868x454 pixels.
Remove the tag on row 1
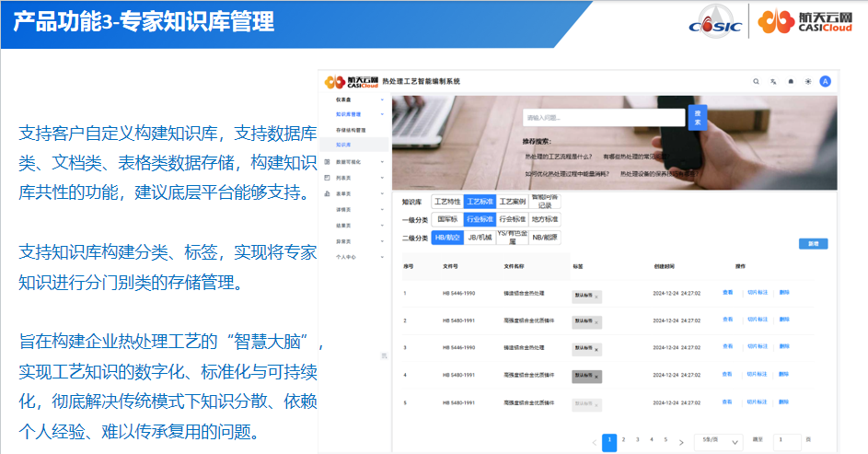[596, 297]
